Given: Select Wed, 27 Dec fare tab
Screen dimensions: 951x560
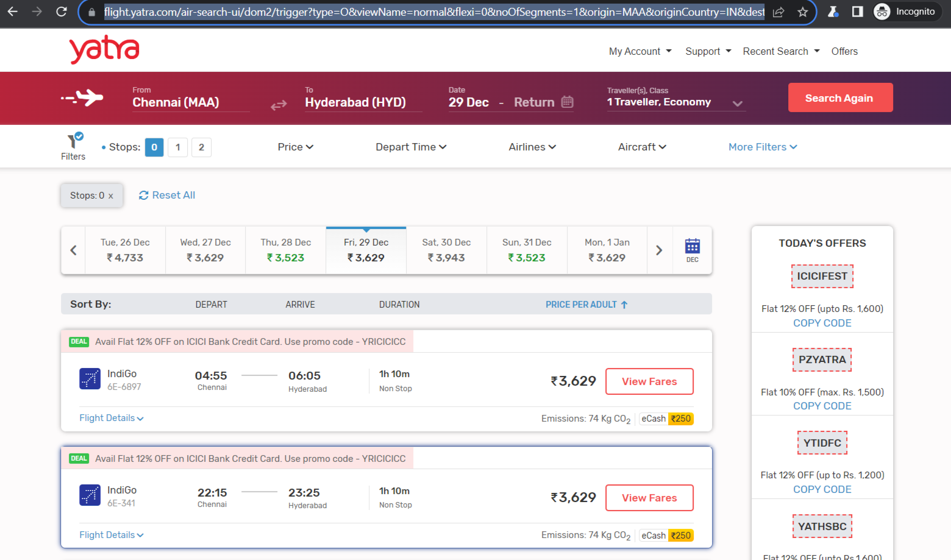Looking at the screenshot, I should [x=205, y=250].
